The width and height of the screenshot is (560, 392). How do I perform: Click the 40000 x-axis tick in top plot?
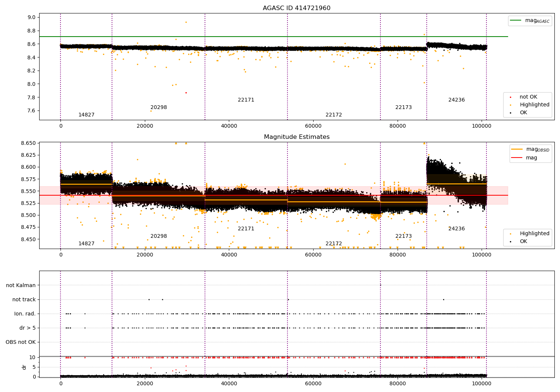click(x=229, y=126)
